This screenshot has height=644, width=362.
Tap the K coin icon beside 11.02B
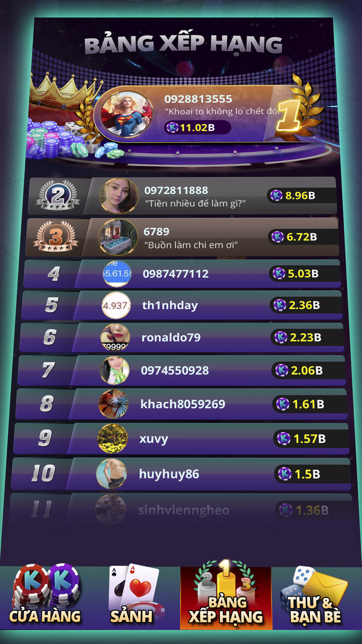[x=173, y=127]
